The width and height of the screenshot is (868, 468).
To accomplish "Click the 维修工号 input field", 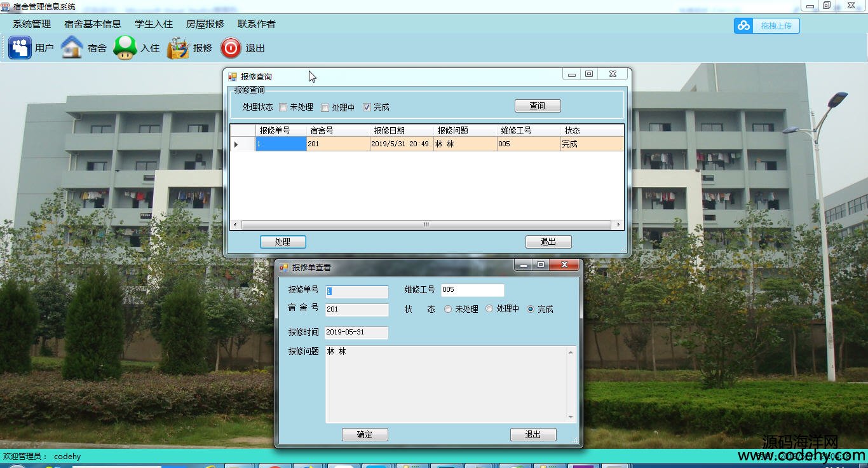I will tap(472, 290).
